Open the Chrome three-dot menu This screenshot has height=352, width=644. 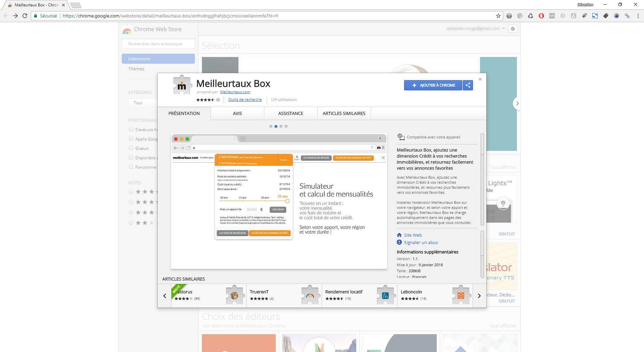[x=638, y=16]
